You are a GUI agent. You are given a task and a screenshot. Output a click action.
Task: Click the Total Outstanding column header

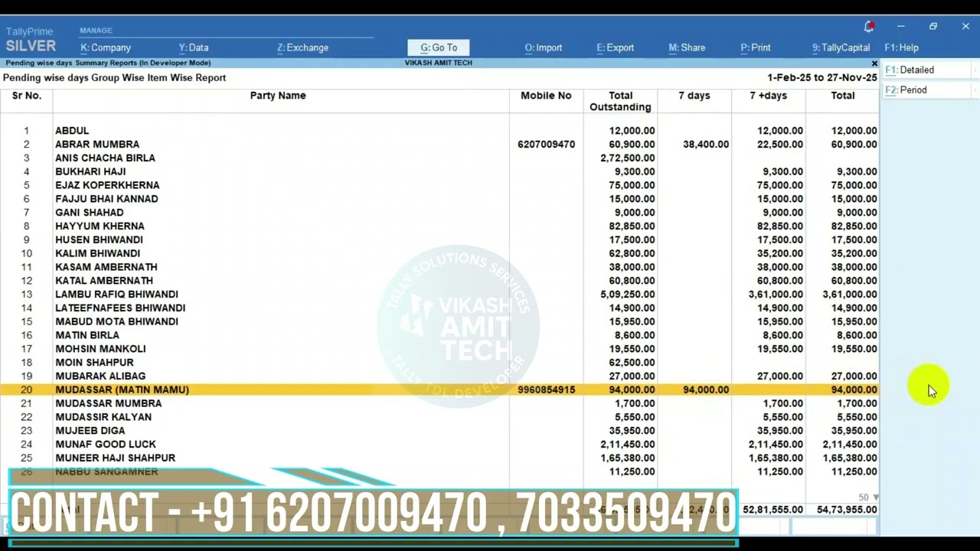[620, 101]
